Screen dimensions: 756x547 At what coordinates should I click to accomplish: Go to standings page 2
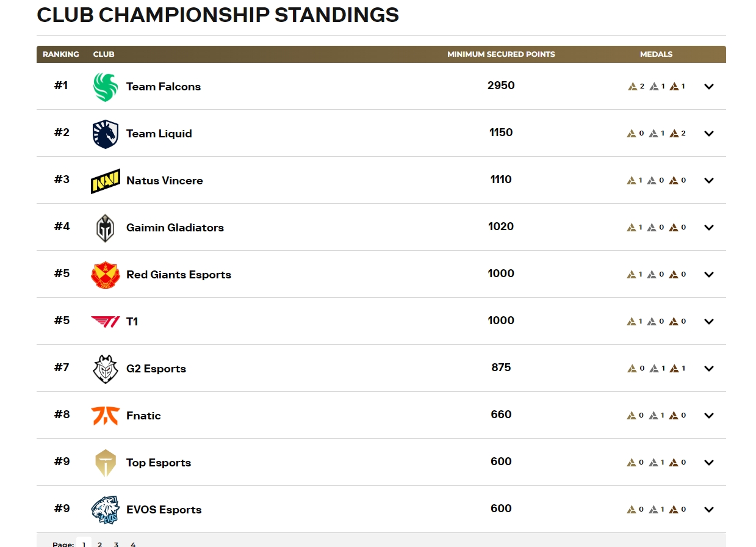100,543
